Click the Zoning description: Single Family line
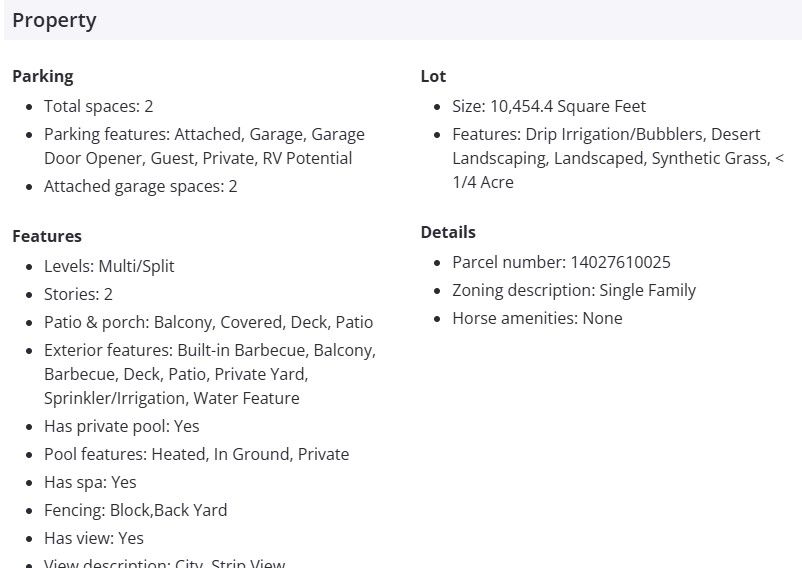This screenshot has width=802, height=568. [574, 290]
